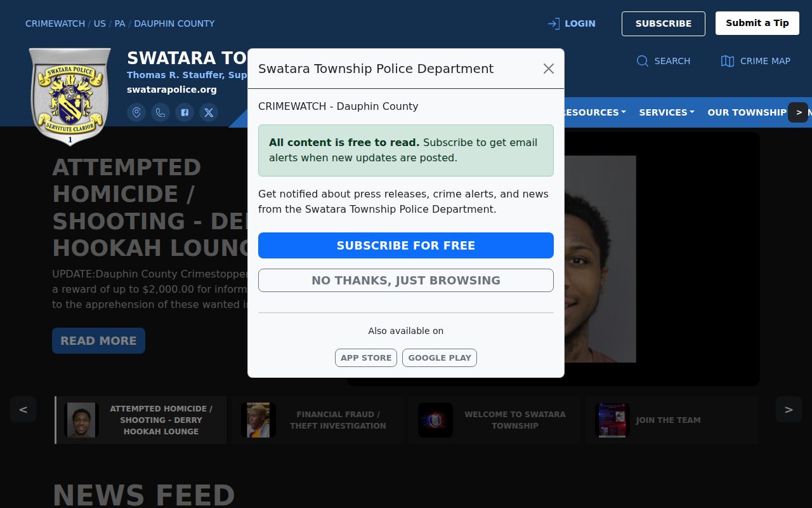Click the US breadcrumb link

coord(100,23)
